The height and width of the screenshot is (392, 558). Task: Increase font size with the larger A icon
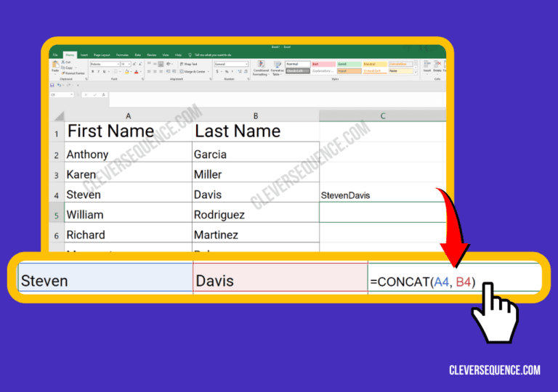pyautogui.click(x=134, y=64)
